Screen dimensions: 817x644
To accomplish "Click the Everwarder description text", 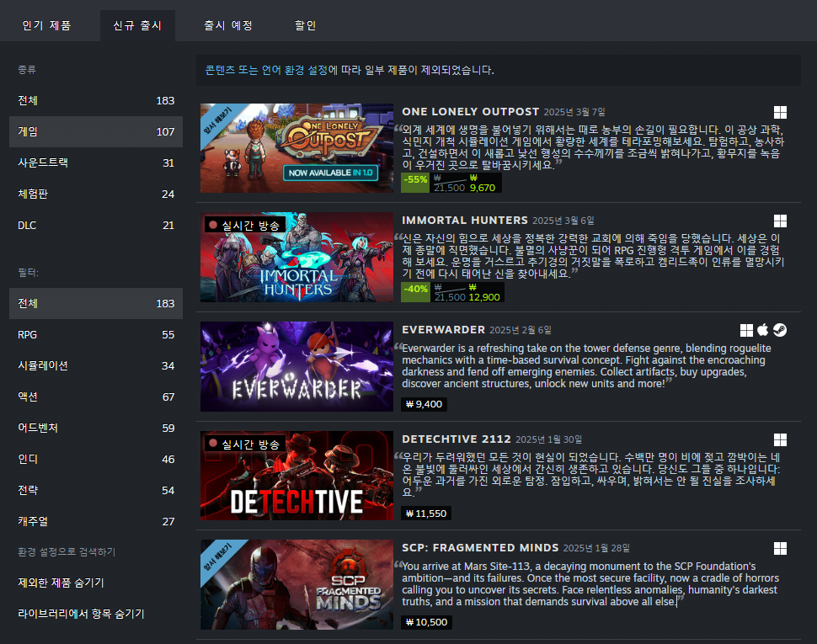I will [586, 366].
